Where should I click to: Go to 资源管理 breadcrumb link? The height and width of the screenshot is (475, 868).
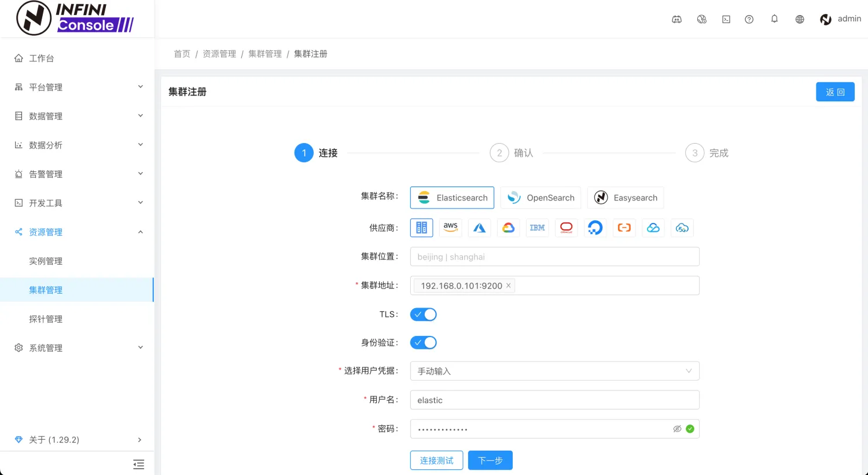pos(219,54)
